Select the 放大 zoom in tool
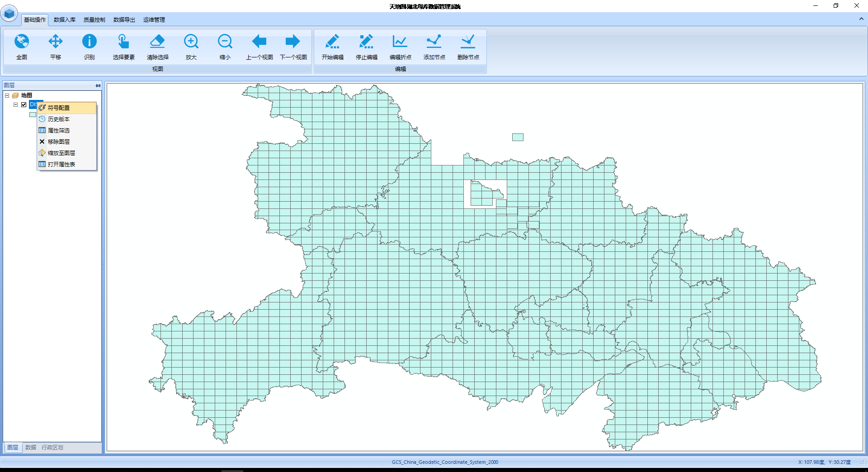 point(191,42)
